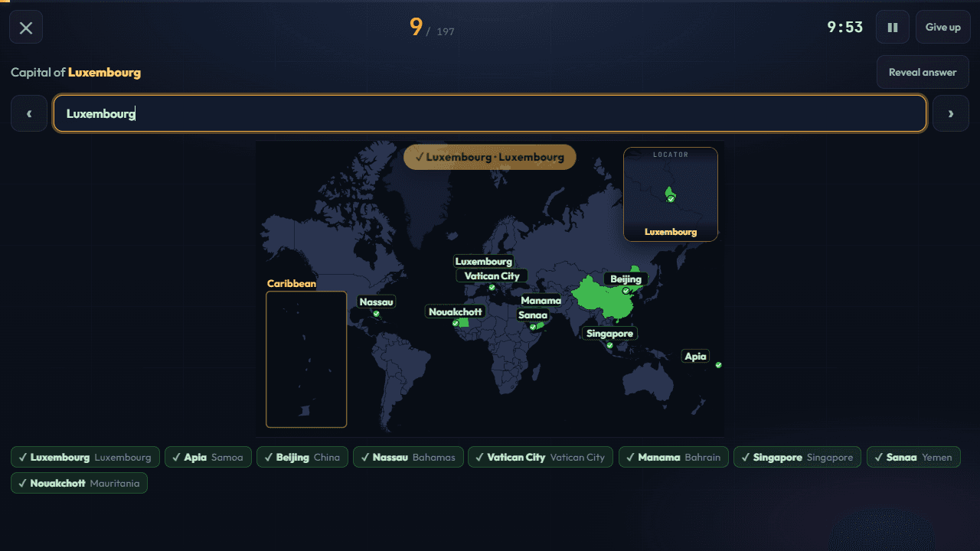Pause the quiz timer
Viewport: 980px width, 551px height.
click(x=893, y=28)
